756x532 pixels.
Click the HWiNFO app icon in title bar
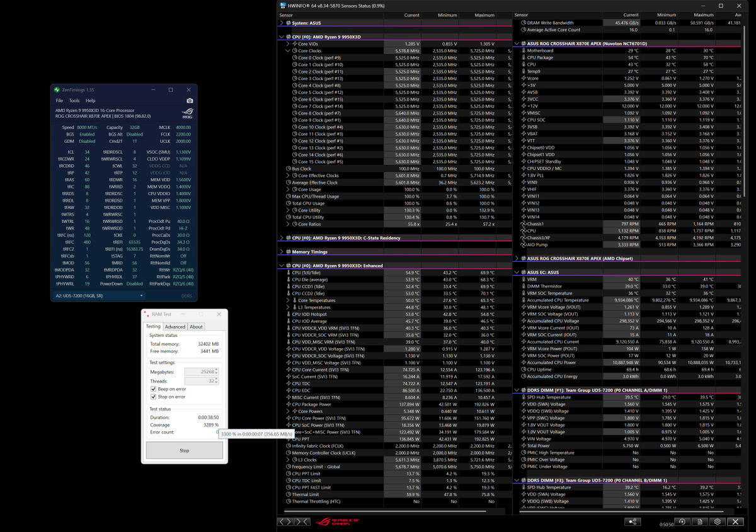283,6
